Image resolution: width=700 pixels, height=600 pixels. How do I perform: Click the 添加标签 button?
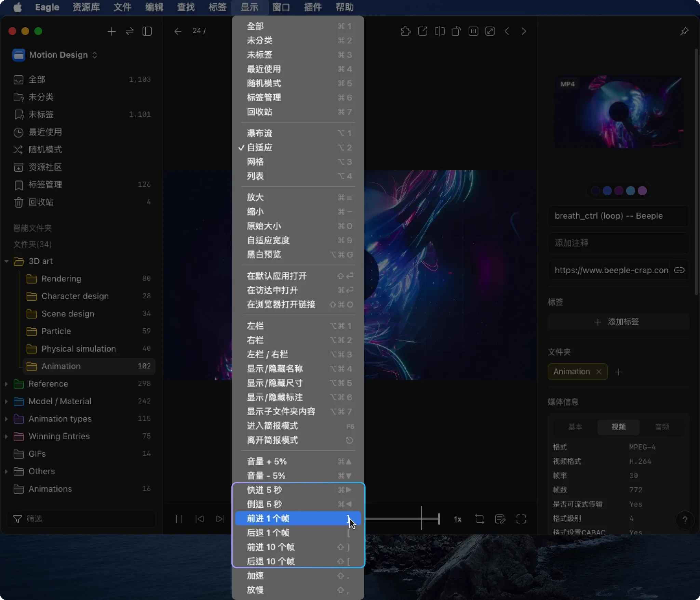618,322
